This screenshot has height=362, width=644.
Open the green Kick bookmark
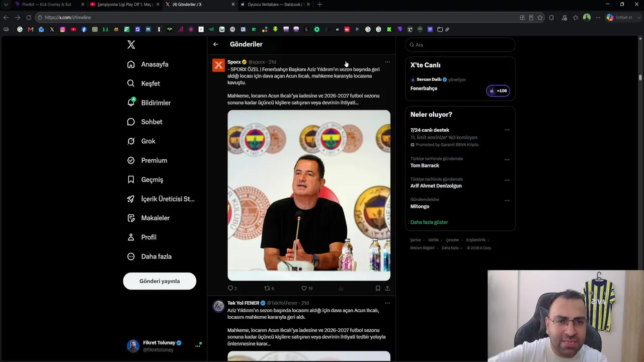click(x=389, y=30)
